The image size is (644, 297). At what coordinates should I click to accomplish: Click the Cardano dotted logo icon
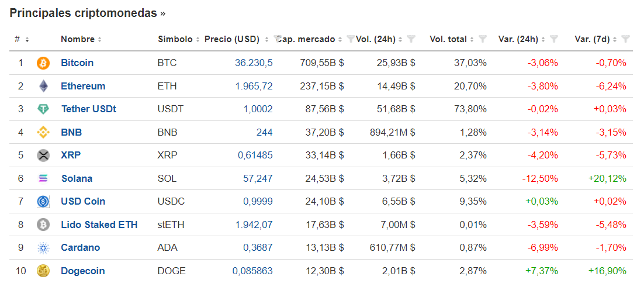coord(43,248)
